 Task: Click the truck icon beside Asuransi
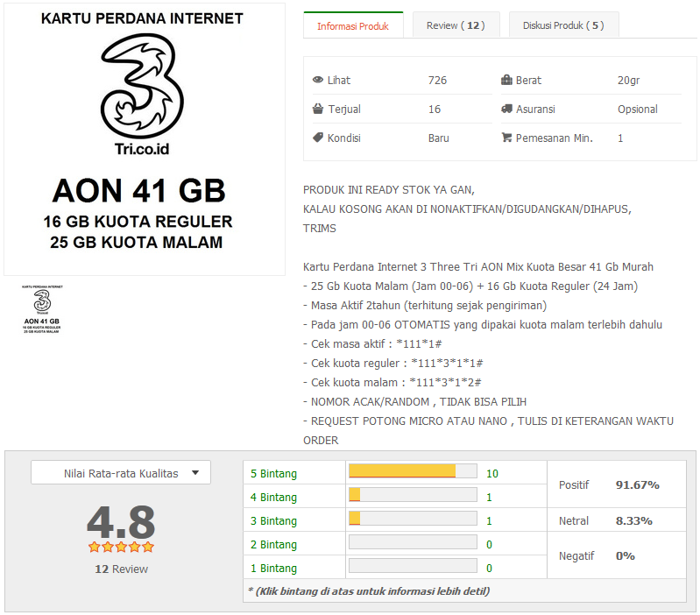[506, 109]
